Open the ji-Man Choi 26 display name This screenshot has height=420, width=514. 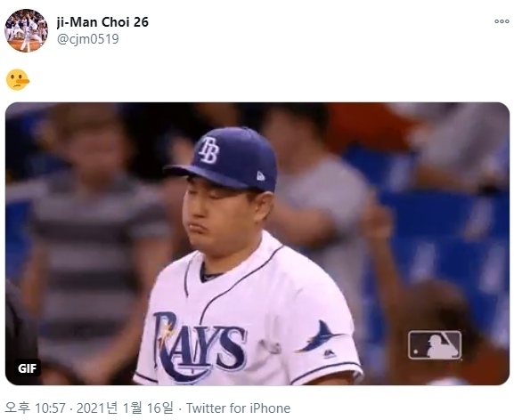[102, 22]
